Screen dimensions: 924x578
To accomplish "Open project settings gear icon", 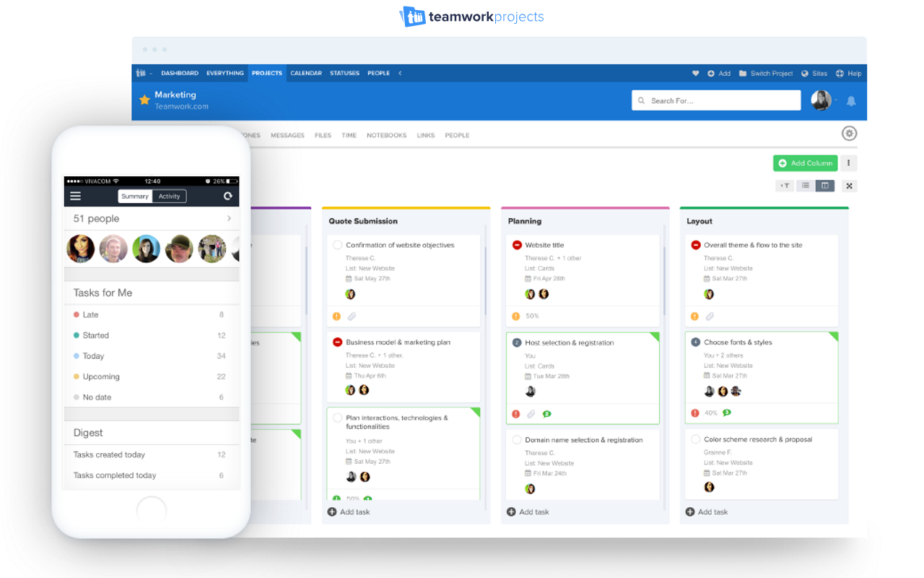I will pos(850,133).
